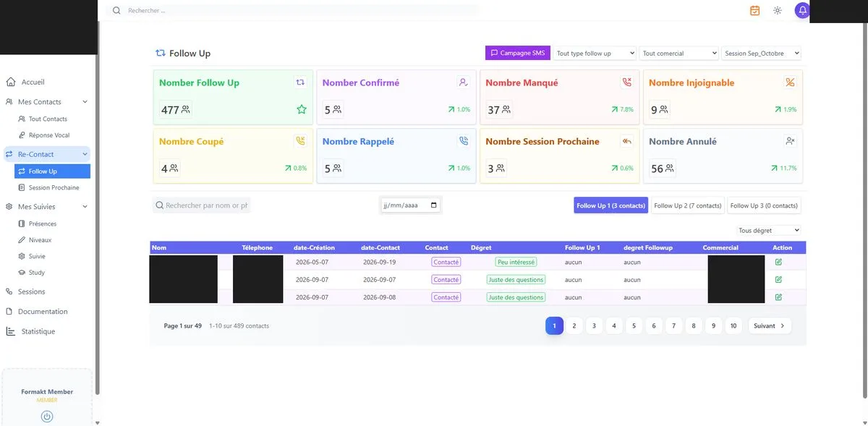Screen dimensions: 868x426
Task: Open the Tout comercial dropdown
Action: [x=679, y=54]
